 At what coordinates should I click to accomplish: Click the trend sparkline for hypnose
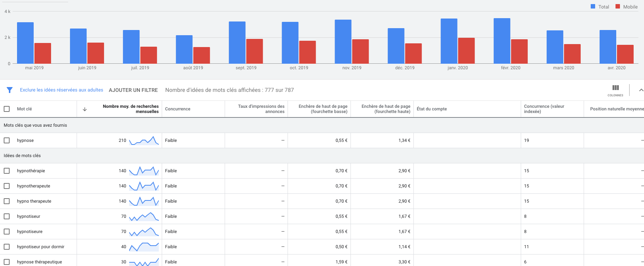coord(144,140)
